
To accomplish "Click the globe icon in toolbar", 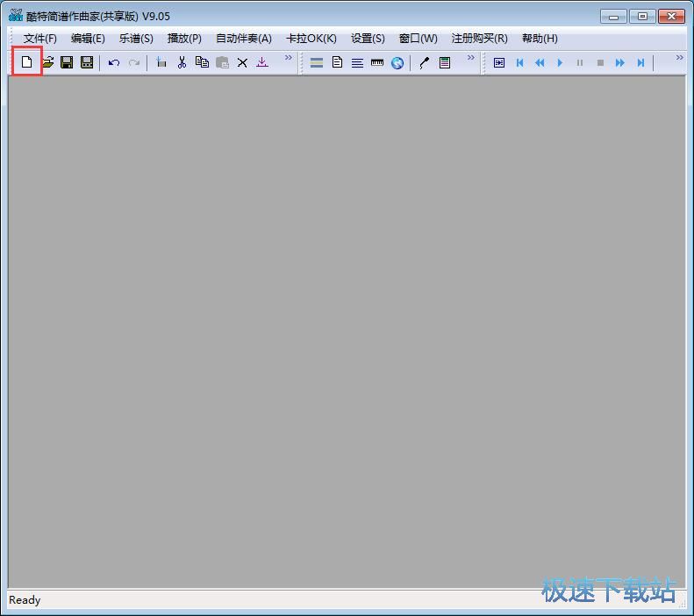I will pos(397,62).
